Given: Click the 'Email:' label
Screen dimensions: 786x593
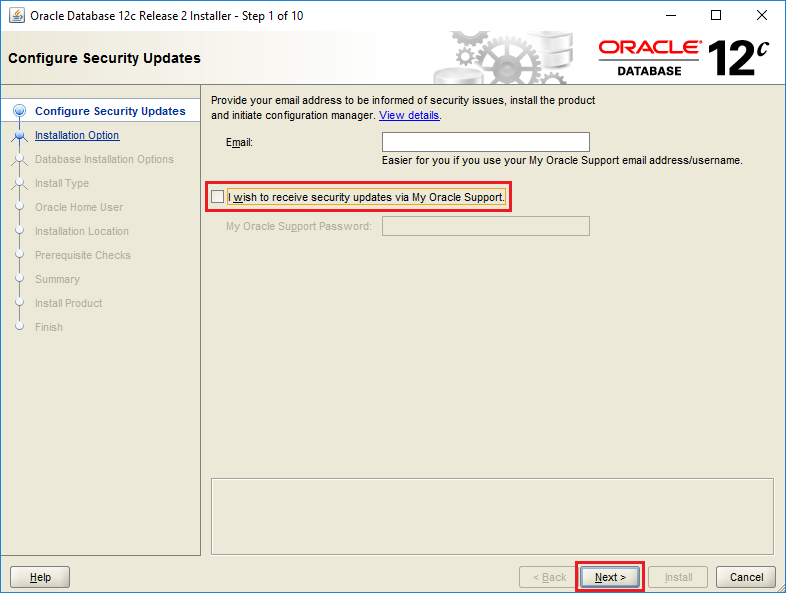Looking at the screenshot, I should (x=239, y=142).
